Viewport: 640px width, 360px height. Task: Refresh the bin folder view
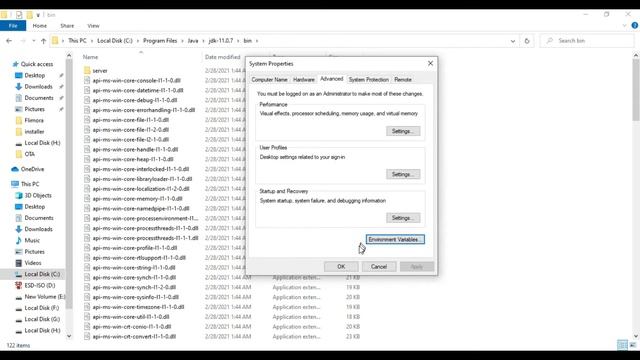527,41
